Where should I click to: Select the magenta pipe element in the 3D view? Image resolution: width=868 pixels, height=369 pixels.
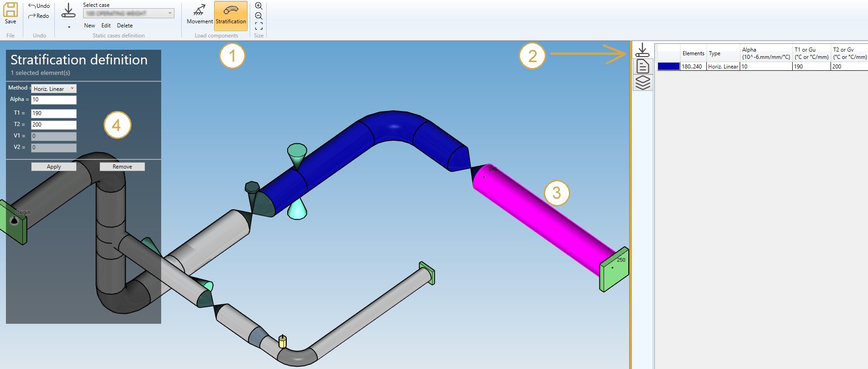(x=543, y=219)
